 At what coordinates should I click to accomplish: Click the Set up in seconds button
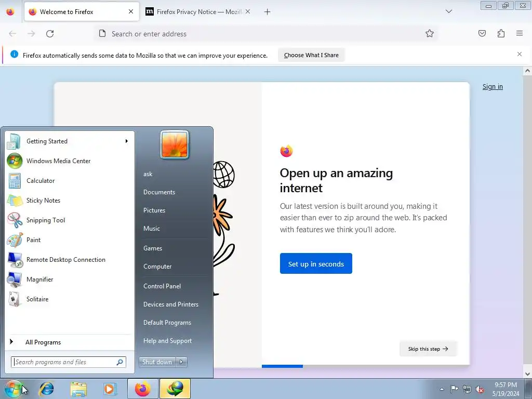tap(316, 263)
